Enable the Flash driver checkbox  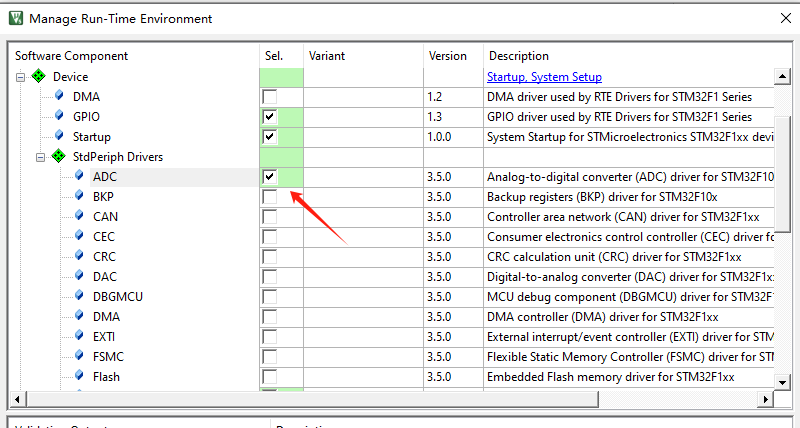click(269, 377)
